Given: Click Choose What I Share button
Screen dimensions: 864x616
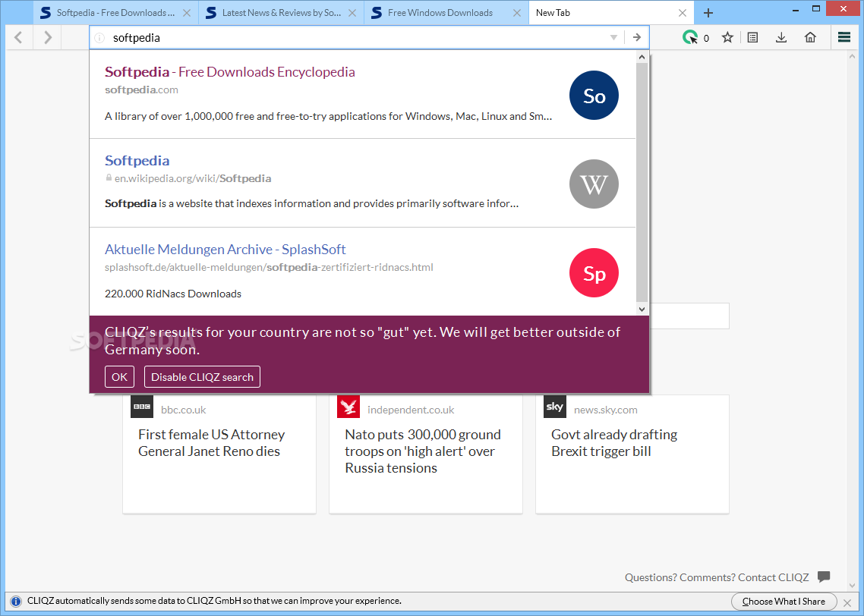Looking at the screenshot, I should (x=784, y=601).
